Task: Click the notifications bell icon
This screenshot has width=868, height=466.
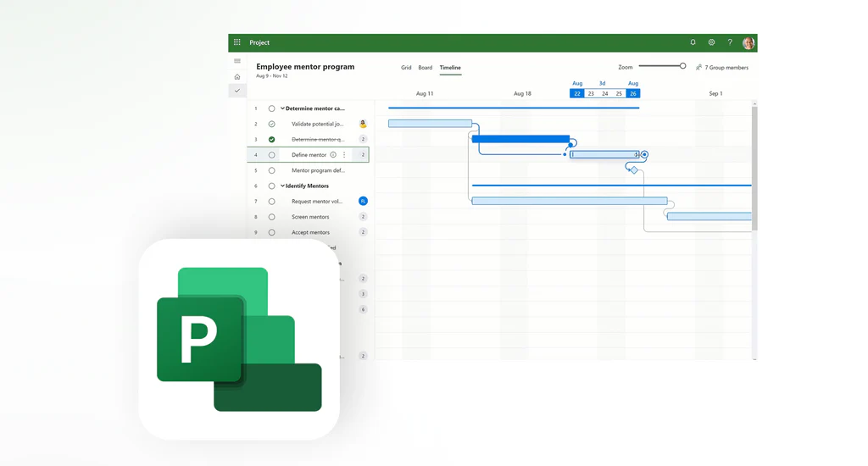Action: pyautogui.click(x=693, y=42)
